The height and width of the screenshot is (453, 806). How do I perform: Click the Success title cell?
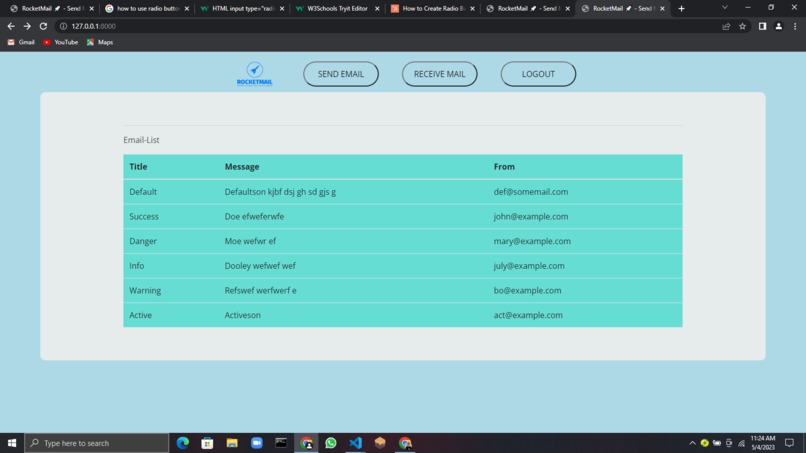coord(144,216)
